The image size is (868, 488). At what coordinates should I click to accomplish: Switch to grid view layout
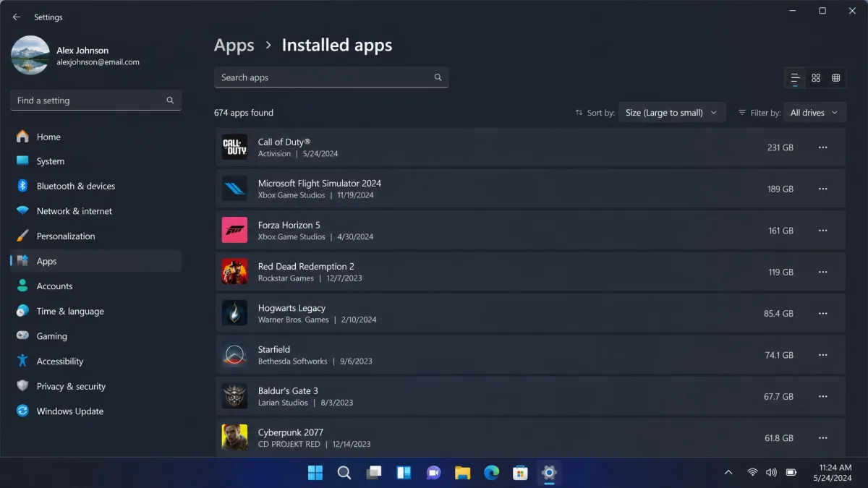pos(816,77)
